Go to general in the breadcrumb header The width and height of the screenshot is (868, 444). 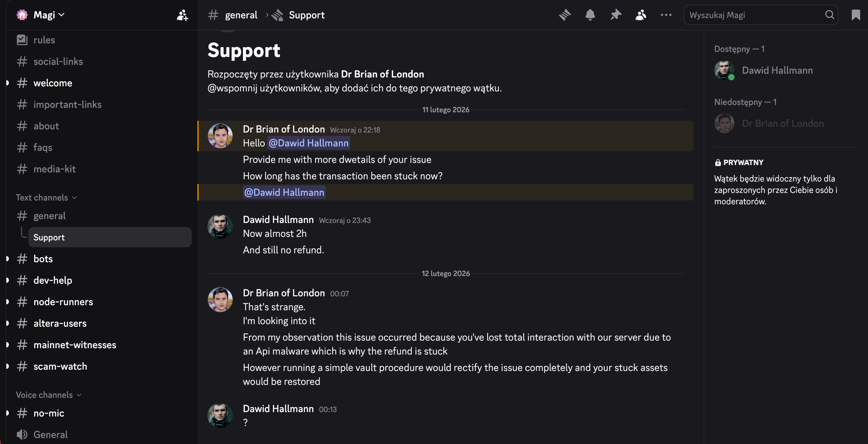[x=241, y=15]
